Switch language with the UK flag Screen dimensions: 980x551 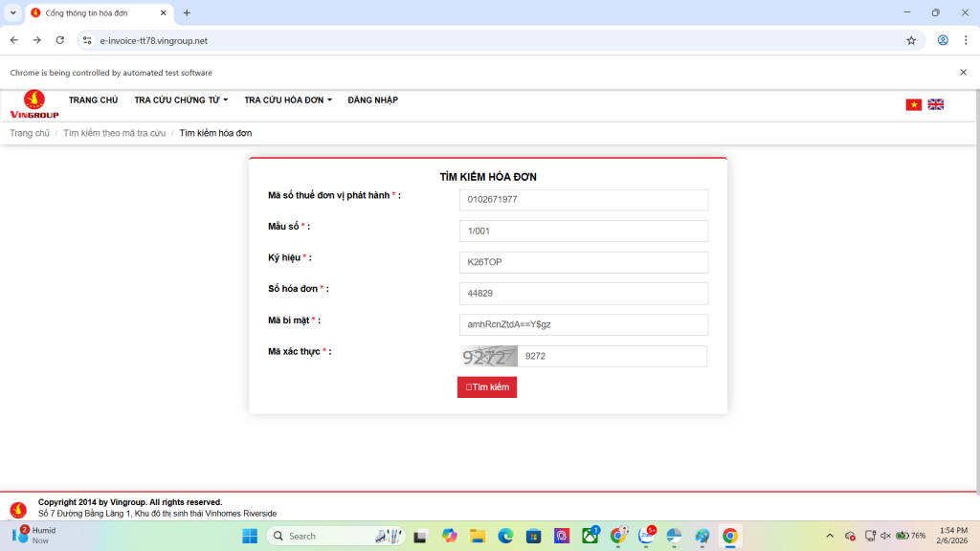[x=935, y=104]
